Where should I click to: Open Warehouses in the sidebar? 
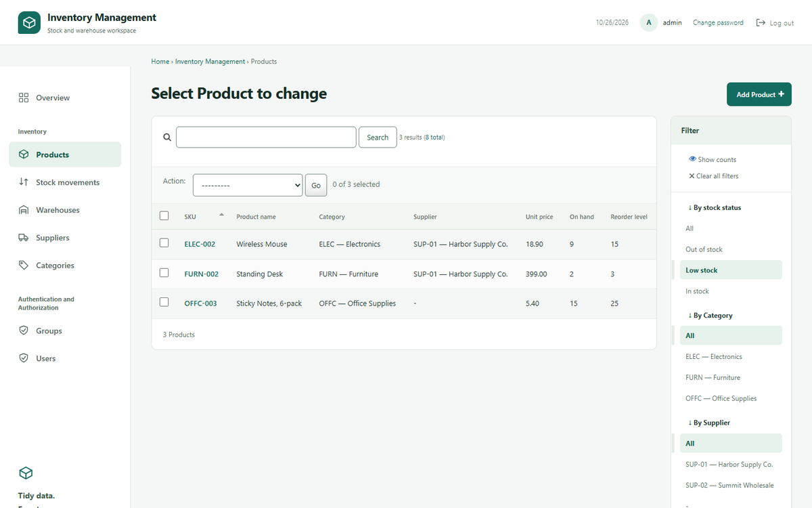(65, 210)
